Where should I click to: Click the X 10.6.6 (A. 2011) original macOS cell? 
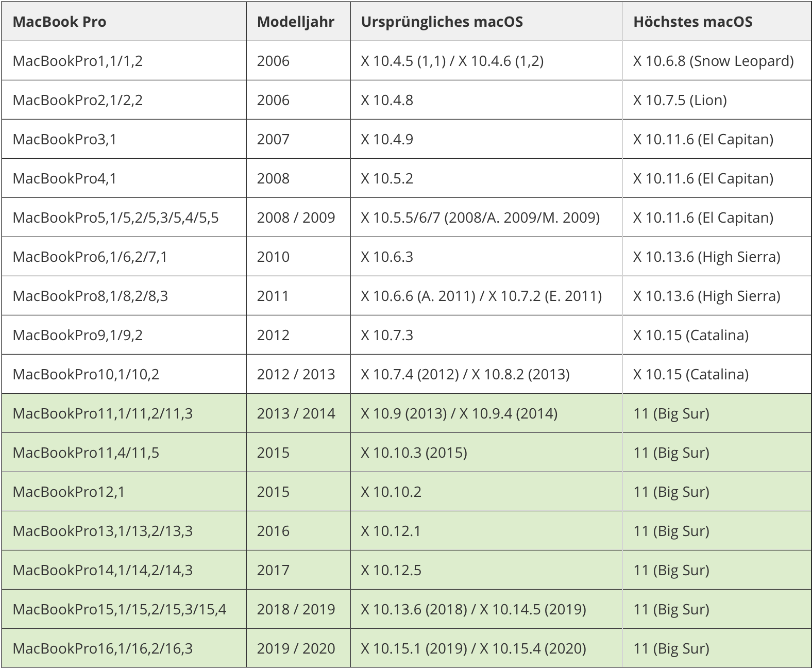(481, 296)
